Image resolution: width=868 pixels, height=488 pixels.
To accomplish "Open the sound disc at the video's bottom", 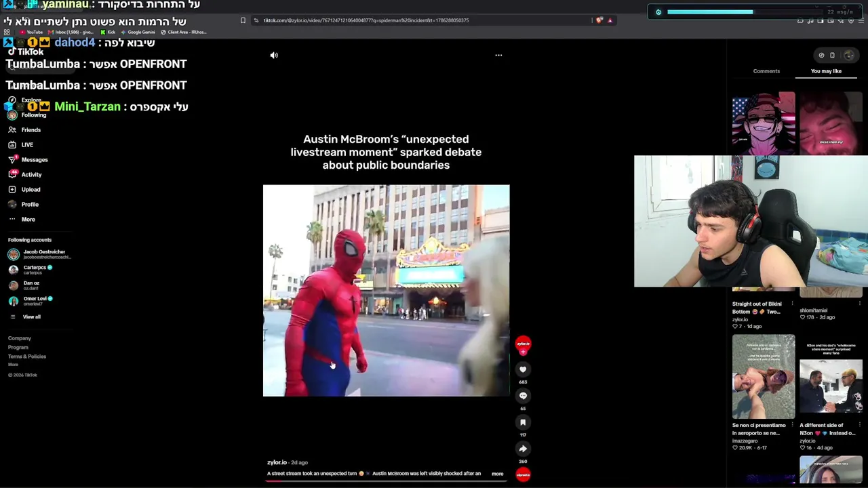I will (523, 475).
